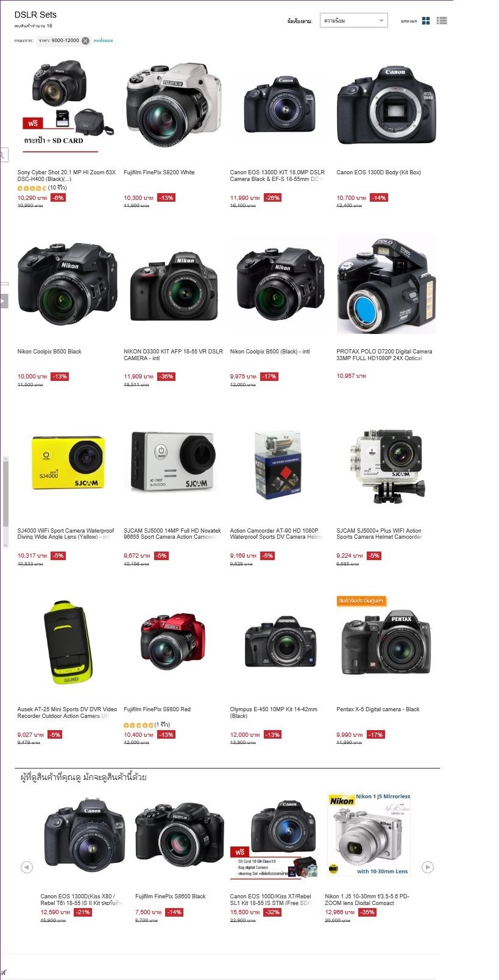Click the left vertical scrollbar handle
The height and width of the screenshot is (980, 499).
5,492
